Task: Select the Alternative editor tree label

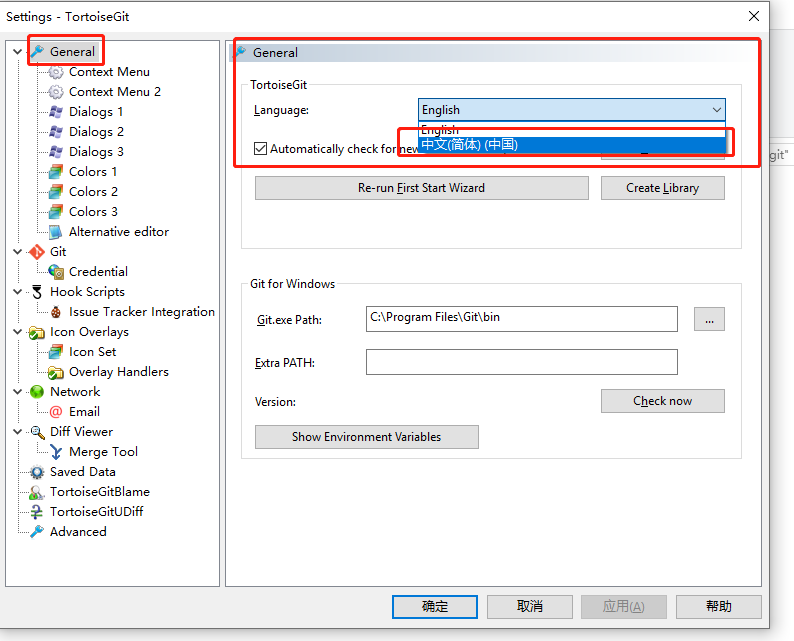Action: point(119,232)
